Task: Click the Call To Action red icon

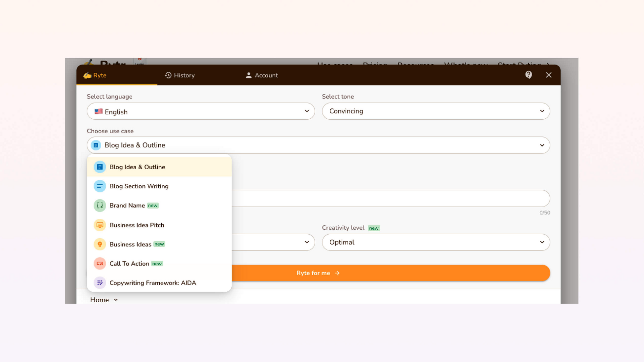Action: tap(99, 263)
